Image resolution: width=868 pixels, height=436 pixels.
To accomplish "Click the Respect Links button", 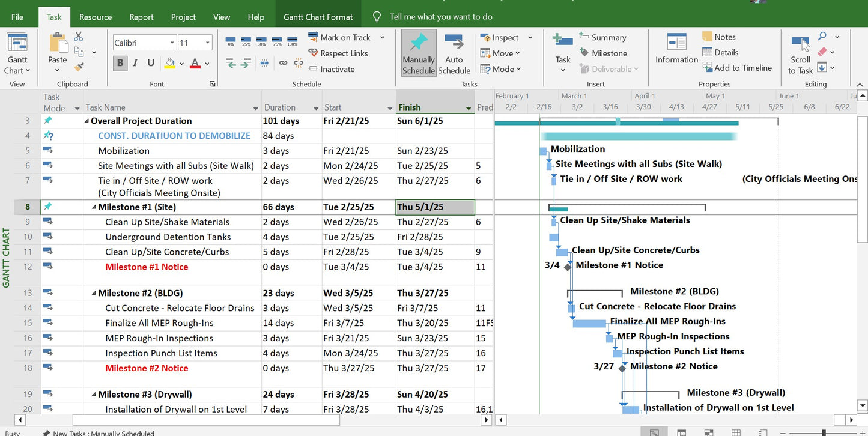I will click(338, 53).
